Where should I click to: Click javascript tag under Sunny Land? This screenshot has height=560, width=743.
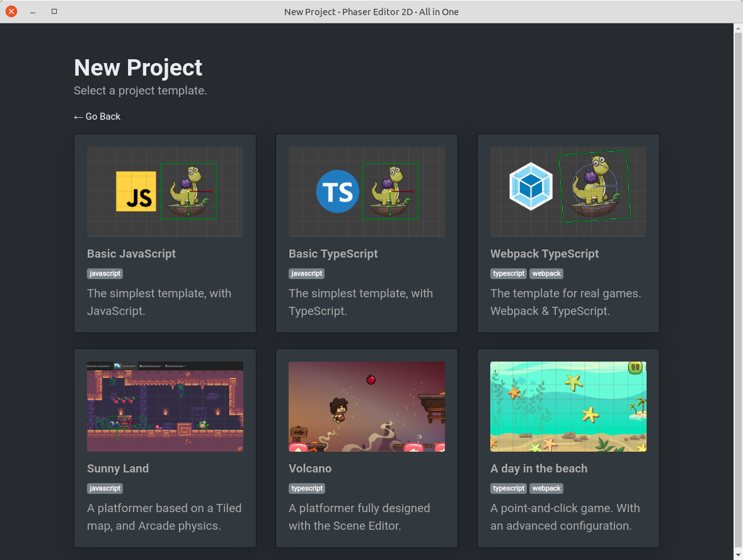pyautogui.click(x=105, y=488)
